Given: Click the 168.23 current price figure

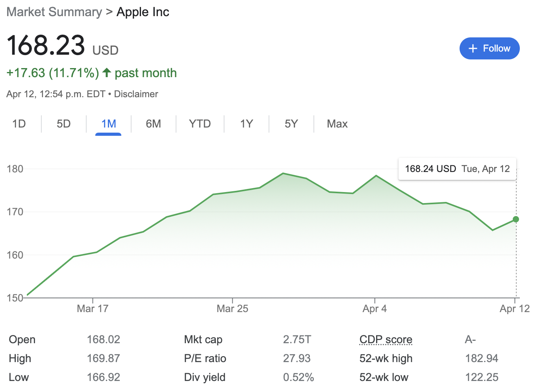Looking at the screenshot, I should tap(46, 45).
